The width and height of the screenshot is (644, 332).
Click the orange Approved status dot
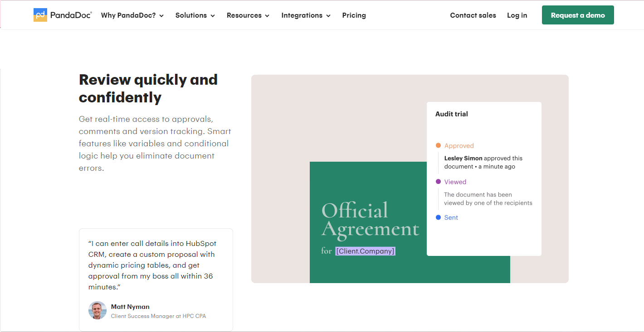438,145
